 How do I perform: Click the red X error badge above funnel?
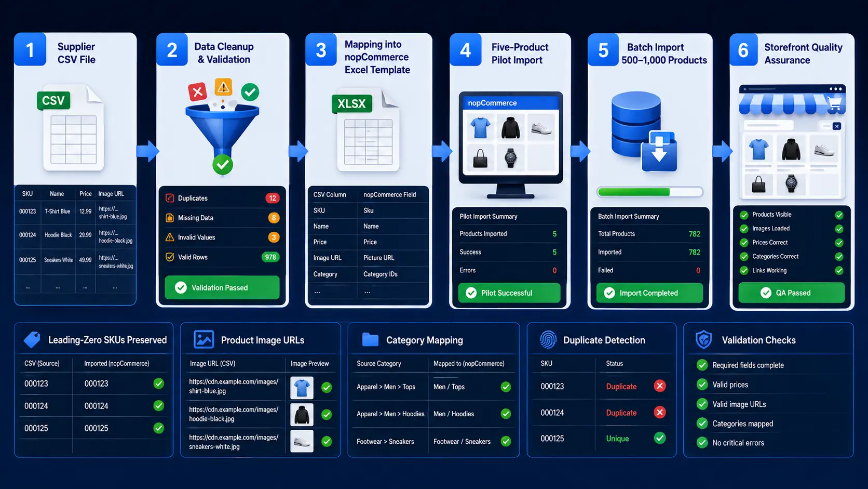tap(197, 92)
